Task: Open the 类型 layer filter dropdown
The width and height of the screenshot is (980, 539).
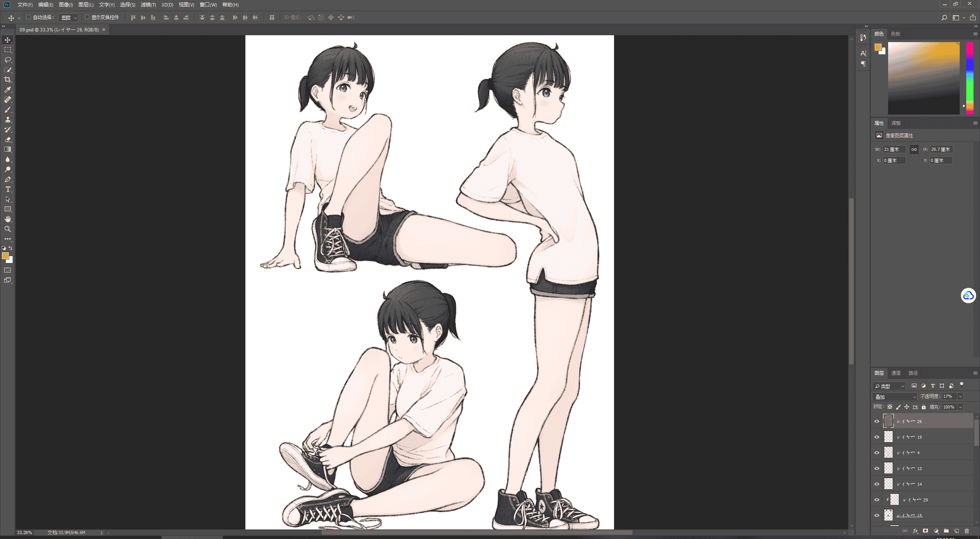Action: [x=889, y=386]
